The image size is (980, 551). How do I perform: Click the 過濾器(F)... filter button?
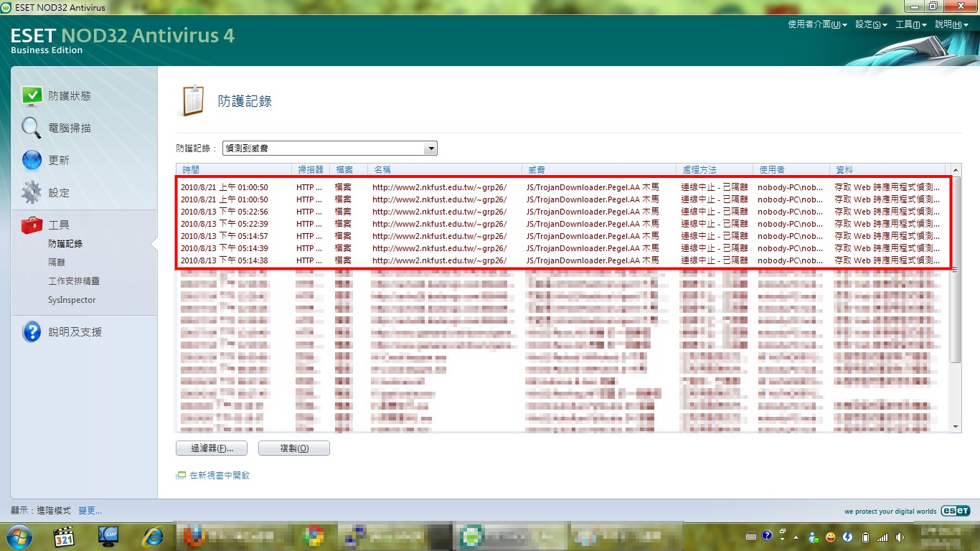(211, 448)
